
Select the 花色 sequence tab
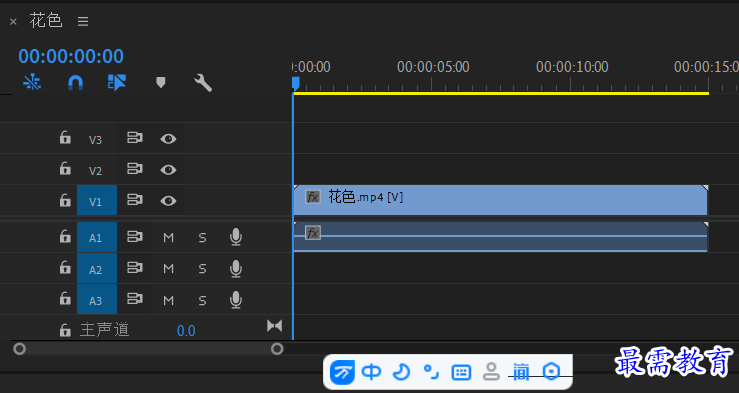[x=46, y=21]
